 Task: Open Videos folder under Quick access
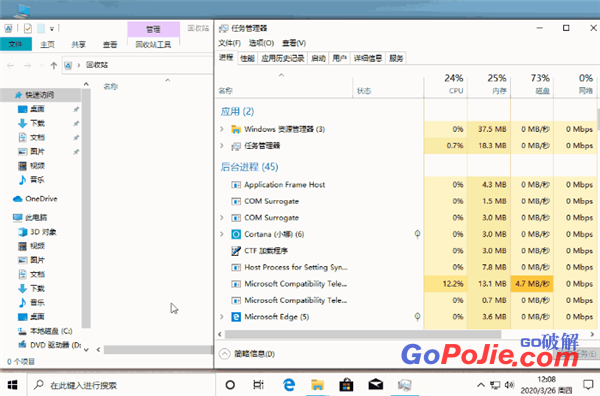click(37, 166)
